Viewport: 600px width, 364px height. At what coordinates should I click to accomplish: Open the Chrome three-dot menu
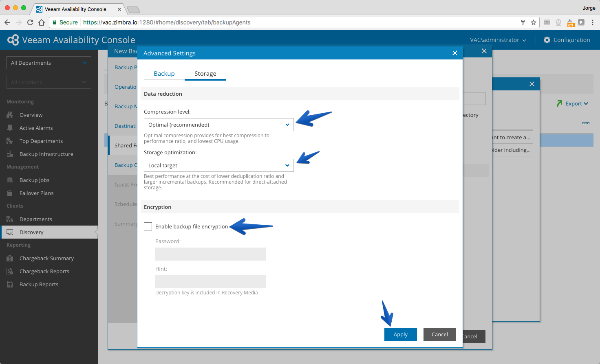[x=593, y=22]
